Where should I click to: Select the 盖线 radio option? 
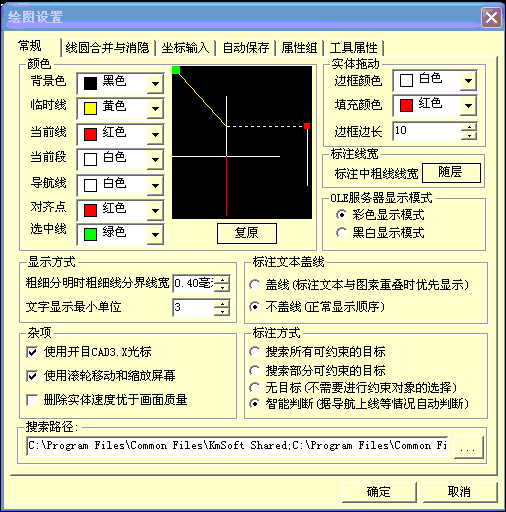255,285
